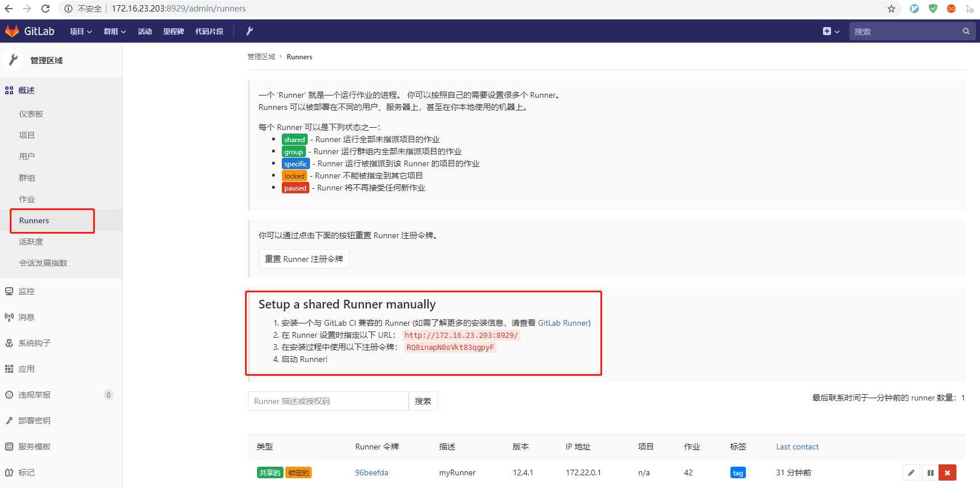980x488 pixels.
Task: Click the IP address 172.22.0.1 cell
Action: [x=583, y=472]
